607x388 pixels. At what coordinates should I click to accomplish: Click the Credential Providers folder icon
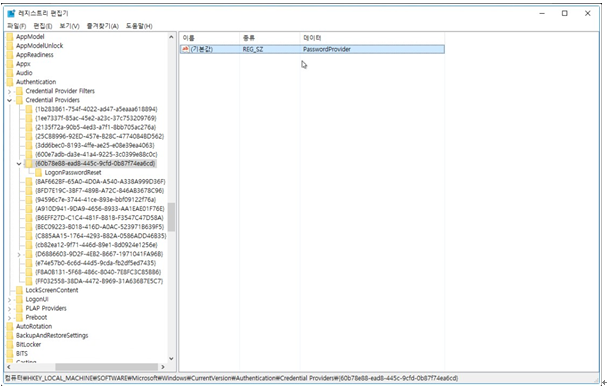(x=19, y=100)
